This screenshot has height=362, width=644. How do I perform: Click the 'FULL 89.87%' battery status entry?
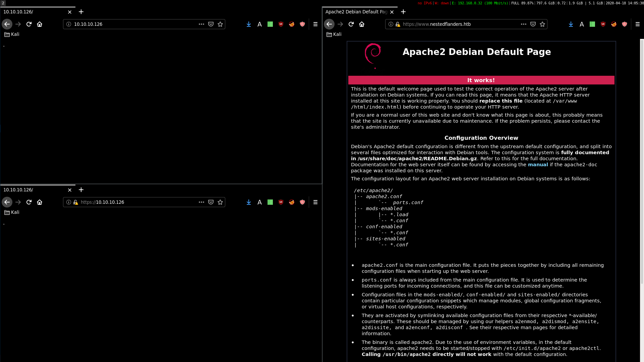[x=522, y=3]
